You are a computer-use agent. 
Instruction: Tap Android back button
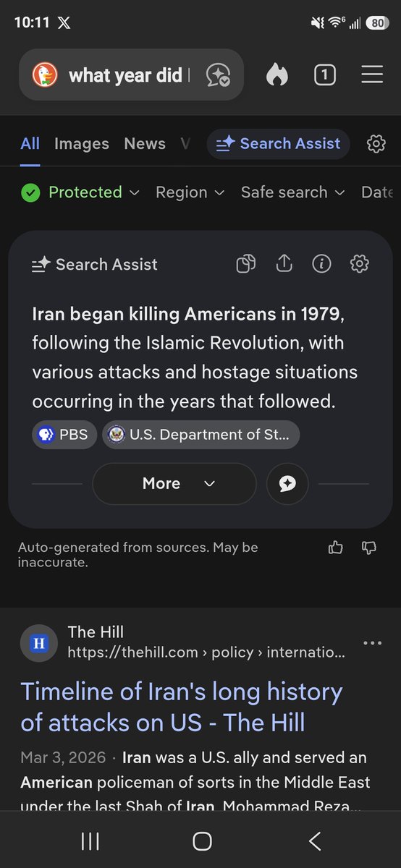pyautogui.click(x=314, y=841)
